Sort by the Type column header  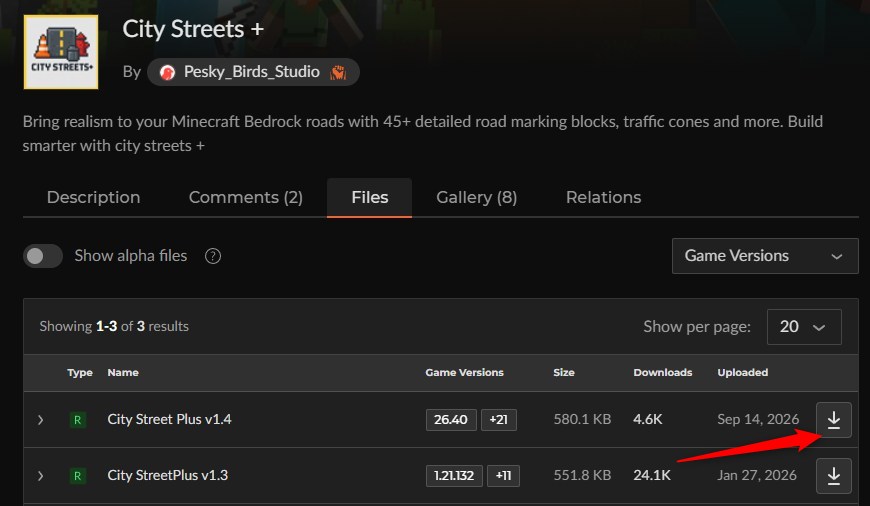tap(80, 372)
